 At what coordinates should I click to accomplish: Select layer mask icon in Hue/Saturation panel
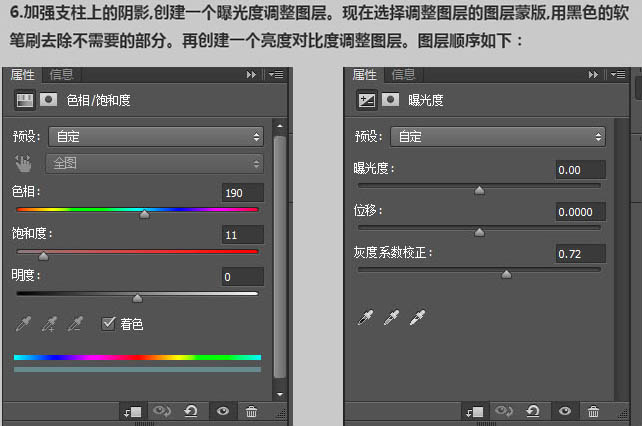click(x=48, y=100)
